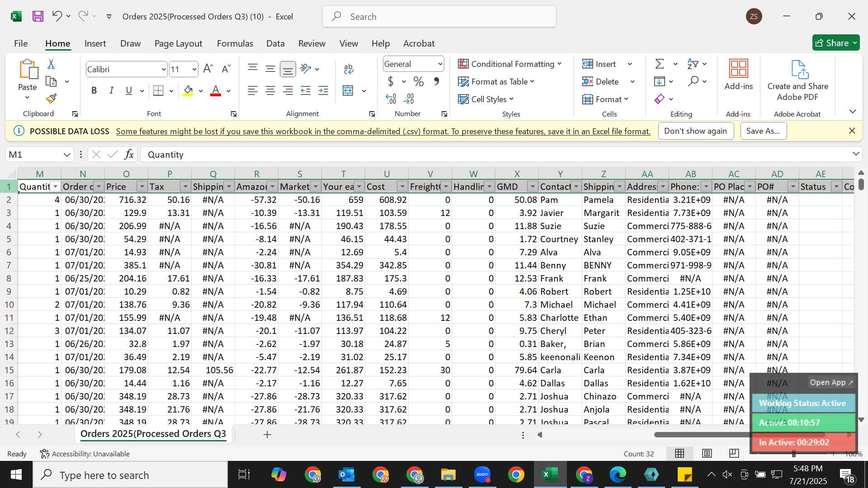The height and width of the screenshot is (488, 868).
Task: Click the Cut scissors icon
Action: pyautogui.click(x=51, y=64)
